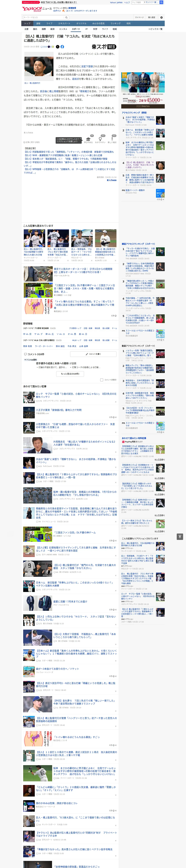Click the Yahoo!ショッピング badge
The height and width of the screenshot is (868, 186).
[x=31, y=2]
